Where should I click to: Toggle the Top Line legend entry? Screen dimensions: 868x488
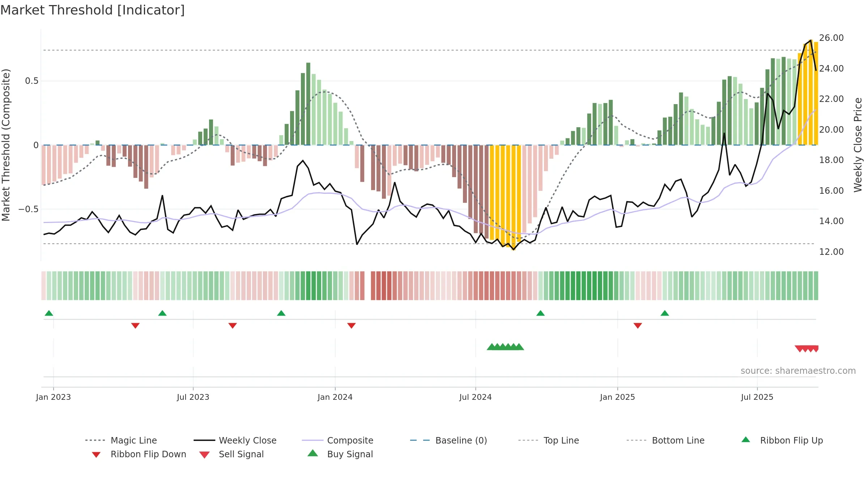coord(549,440)
